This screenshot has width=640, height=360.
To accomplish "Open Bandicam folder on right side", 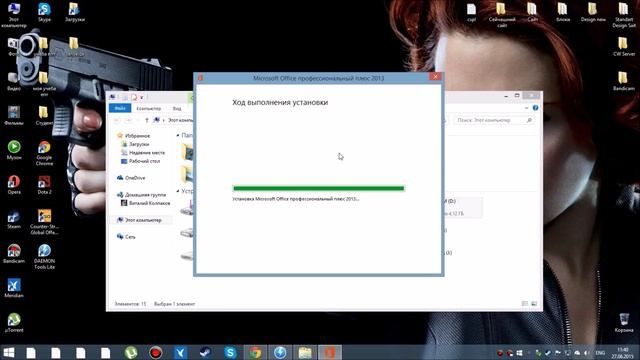I will click(x=624, y=81).
